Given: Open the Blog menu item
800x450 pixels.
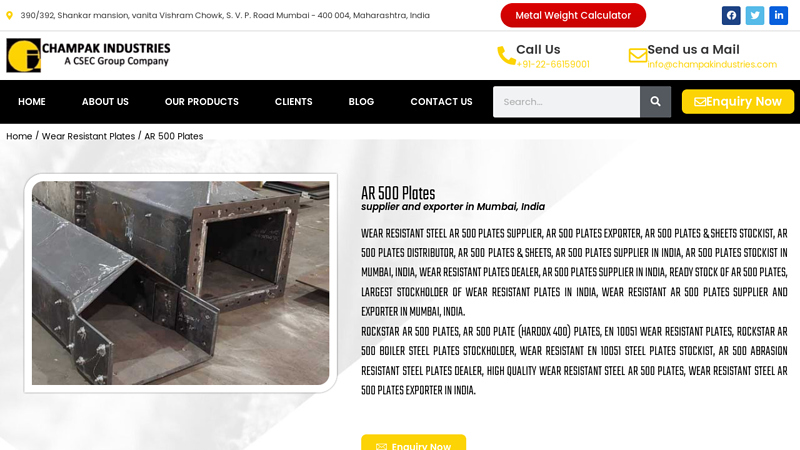Looking at the screenshot, I should [361, 102].
